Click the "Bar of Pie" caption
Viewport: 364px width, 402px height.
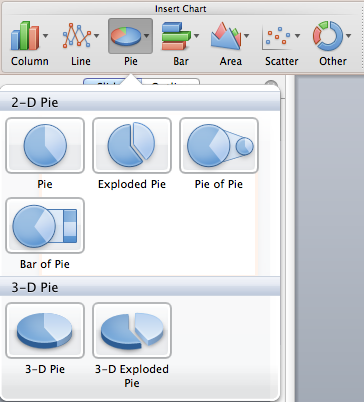(45, 264)
